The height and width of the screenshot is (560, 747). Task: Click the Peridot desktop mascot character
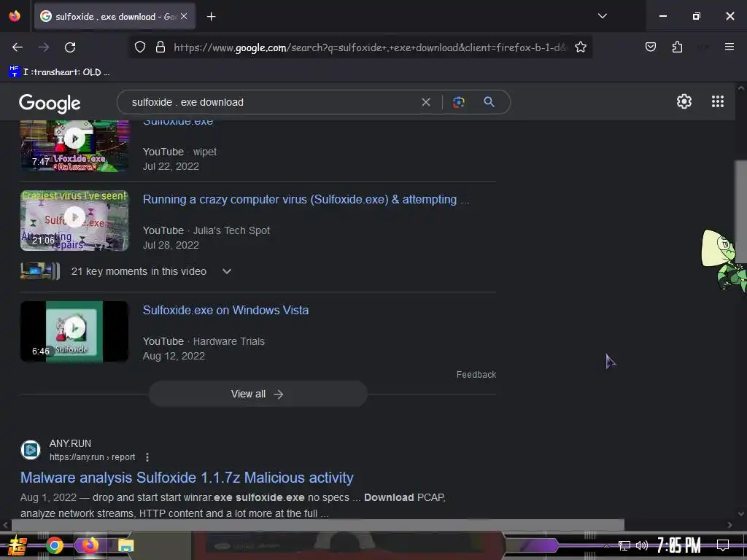pyautogui.click(x=723, y=260)
